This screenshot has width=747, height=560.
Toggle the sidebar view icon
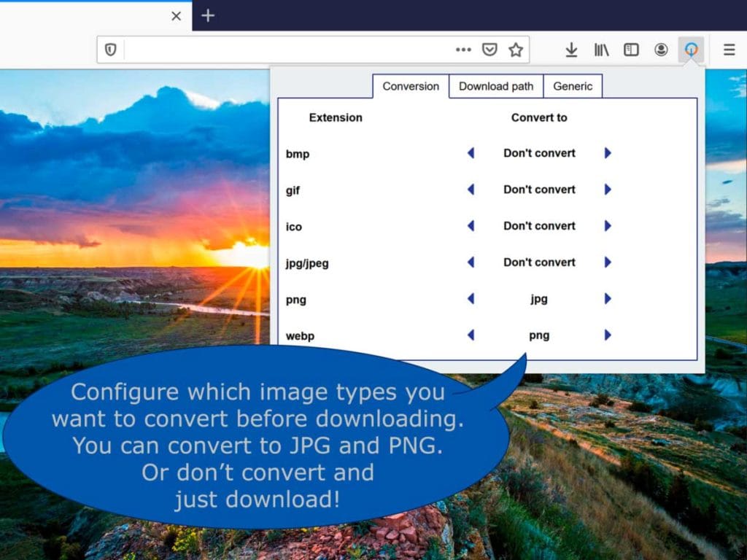[631, 50]
